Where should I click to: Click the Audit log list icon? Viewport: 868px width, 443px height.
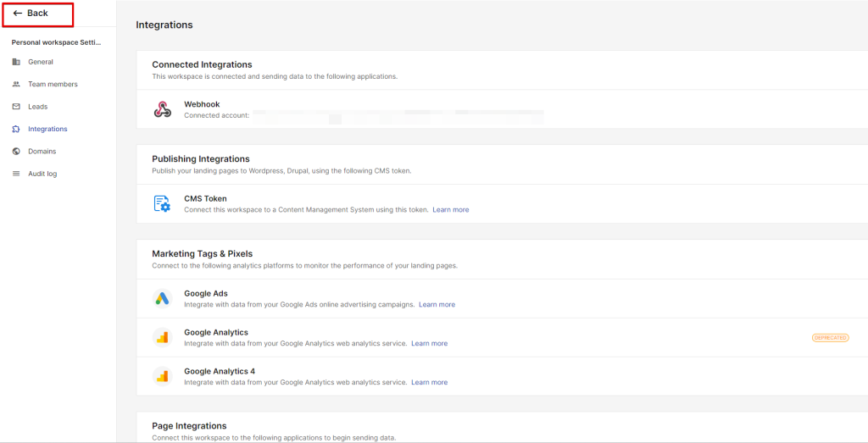pyautogui.click(x=17, y=174)
